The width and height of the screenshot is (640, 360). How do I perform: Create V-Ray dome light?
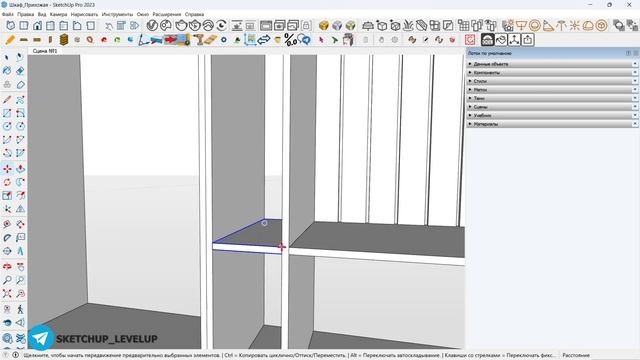588,25
